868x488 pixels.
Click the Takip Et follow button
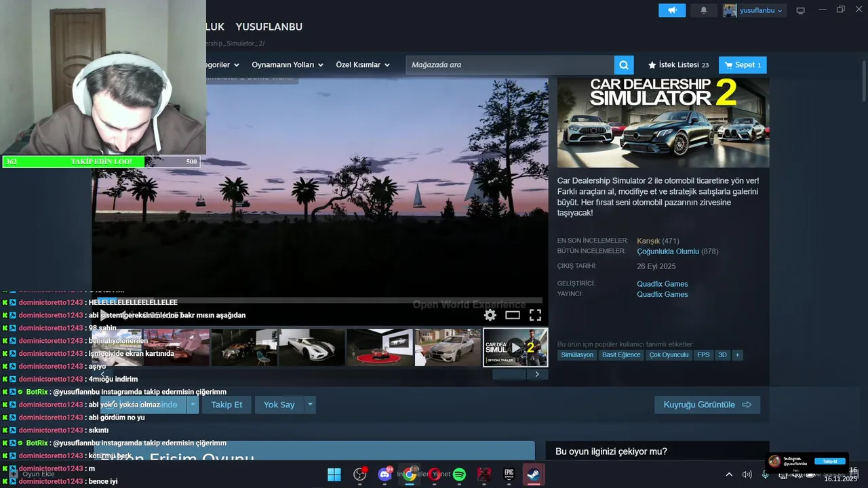[226, 405]
